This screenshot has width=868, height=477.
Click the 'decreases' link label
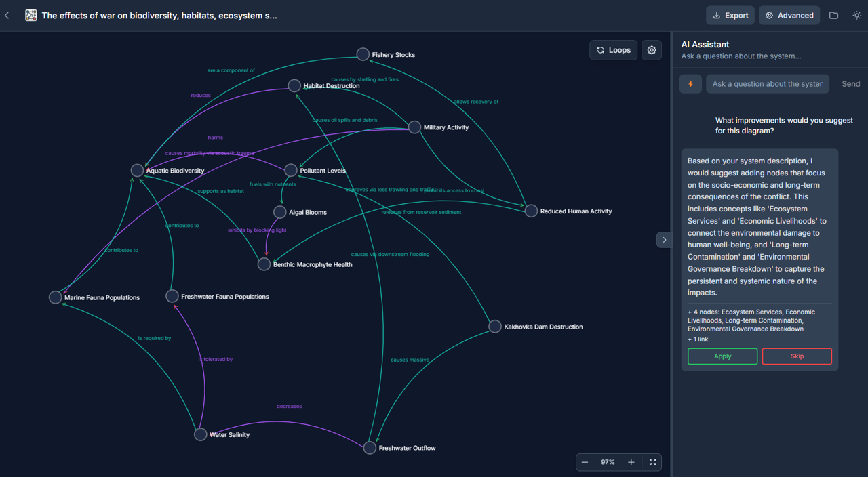(290, 407)
